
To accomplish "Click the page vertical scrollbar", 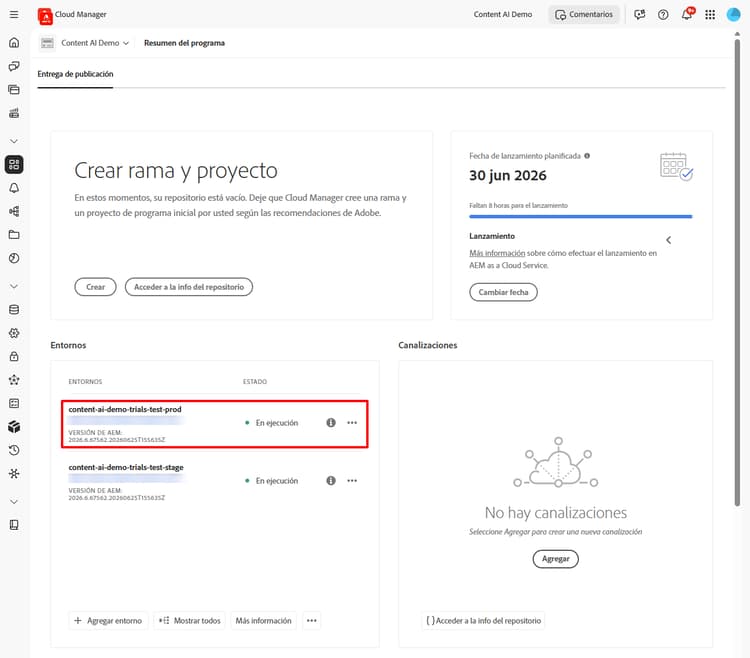I will click(737, 273).
